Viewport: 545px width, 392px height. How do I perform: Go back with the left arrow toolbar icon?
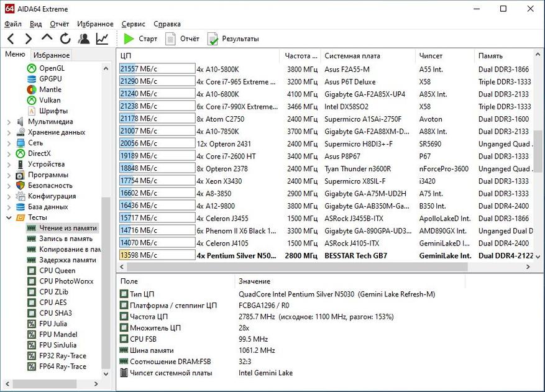point(11,39)
